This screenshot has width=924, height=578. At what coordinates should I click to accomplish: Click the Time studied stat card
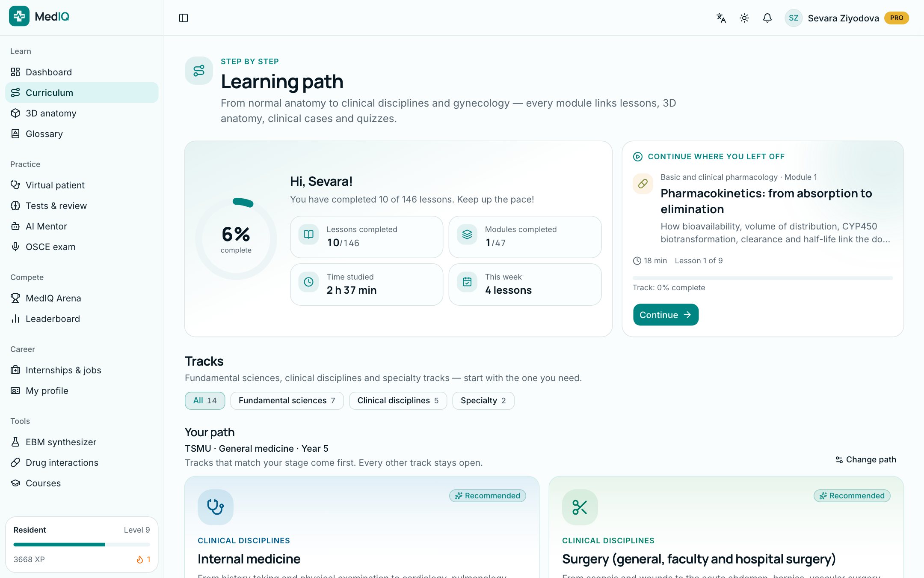coord(367,284)
